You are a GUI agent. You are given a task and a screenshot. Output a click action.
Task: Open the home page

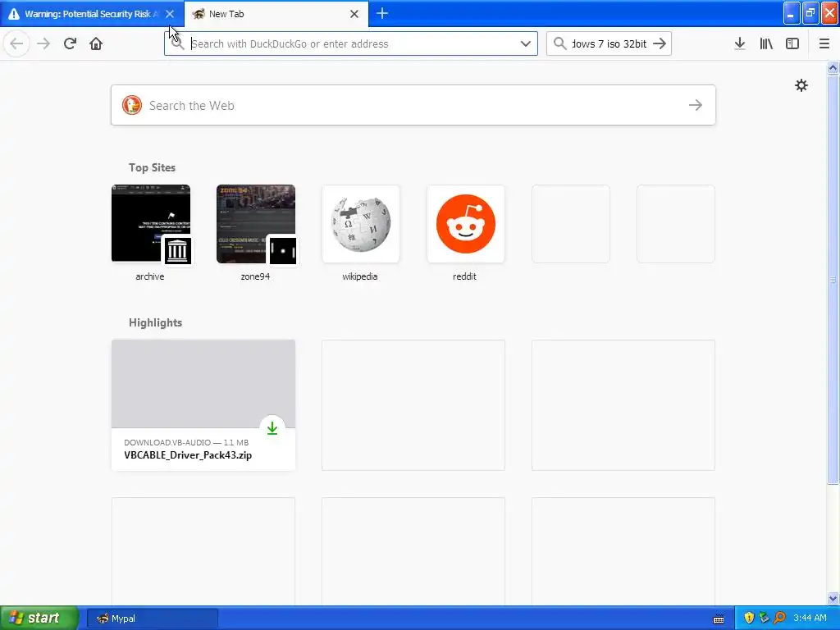point(96,43)
